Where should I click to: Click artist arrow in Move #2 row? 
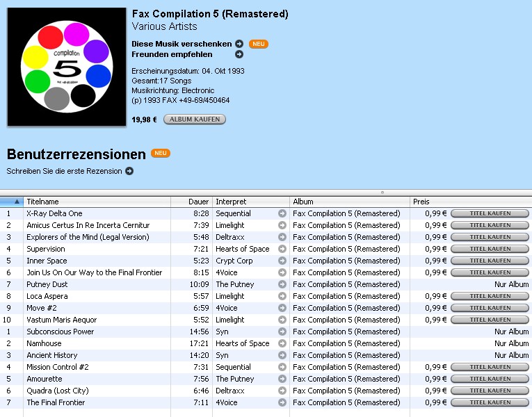[282, 308]
